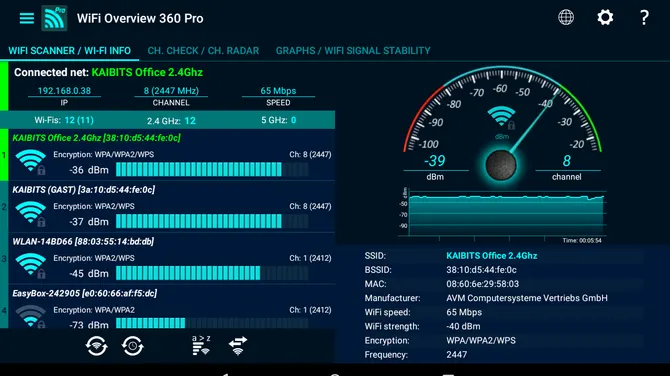Tap the Time: 00:05:54 label
Viewport: 670px width, 376px height.
click(582, 241)
